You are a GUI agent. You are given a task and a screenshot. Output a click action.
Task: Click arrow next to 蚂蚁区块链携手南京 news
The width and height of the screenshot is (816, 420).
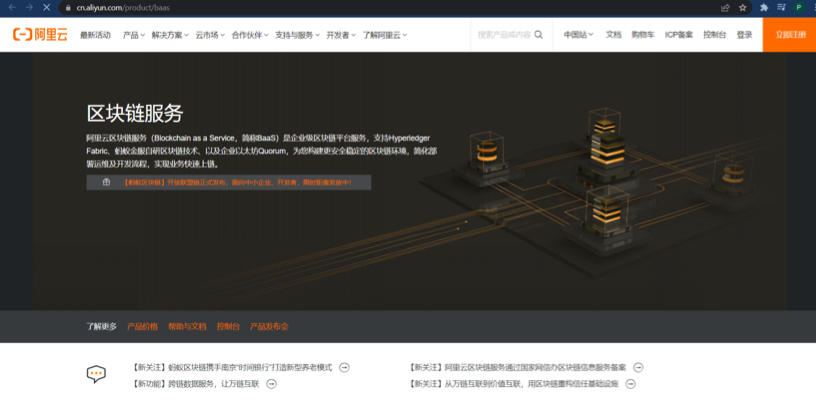point(344,367)
